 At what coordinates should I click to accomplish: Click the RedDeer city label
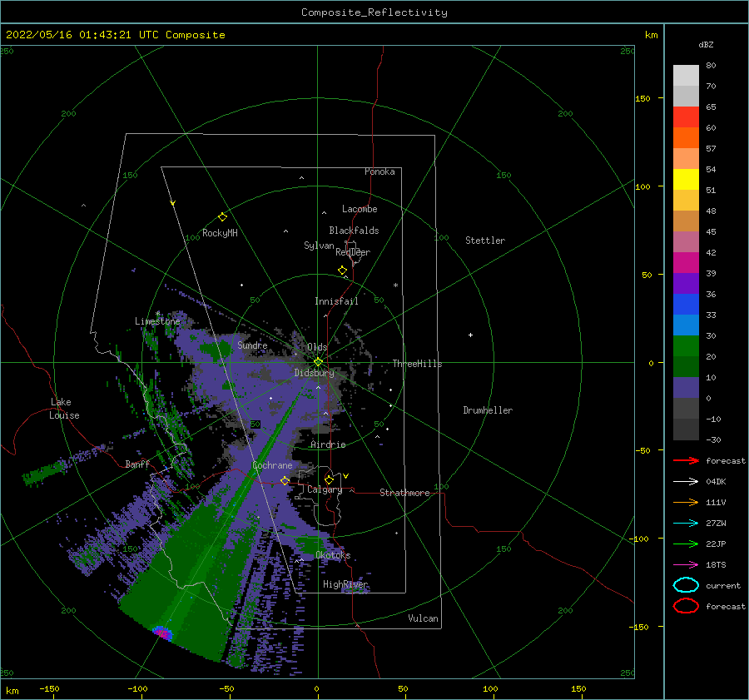point(353,252)
